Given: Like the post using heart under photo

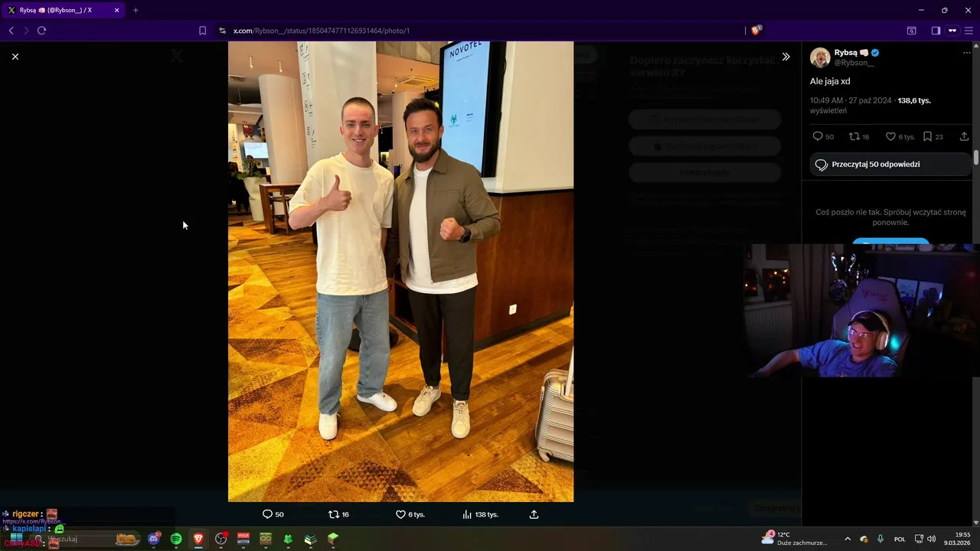Looking at the screenshot, I should click(x=400, y=514).
